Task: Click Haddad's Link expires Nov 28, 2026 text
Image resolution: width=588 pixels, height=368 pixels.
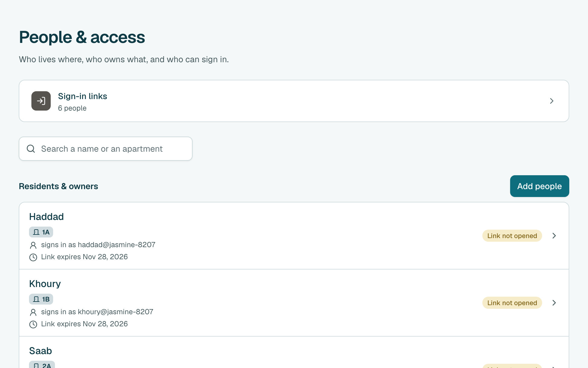Action: coord(84,257)
